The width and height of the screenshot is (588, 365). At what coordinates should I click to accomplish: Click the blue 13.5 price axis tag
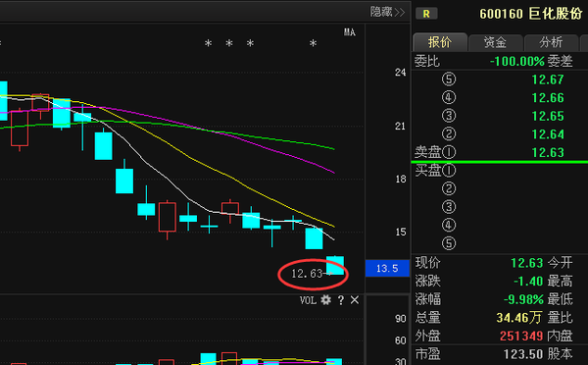coord(387,268)
